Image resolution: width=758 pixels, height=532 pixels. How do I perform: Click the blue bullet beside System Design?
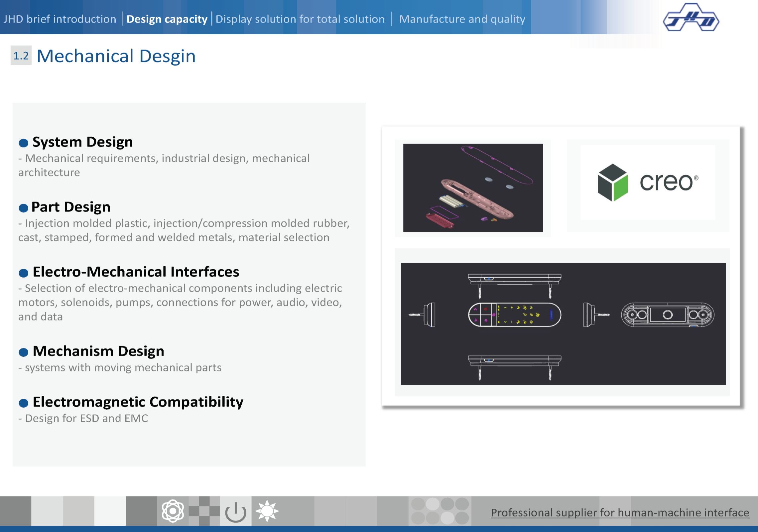[x=23, y=143]
